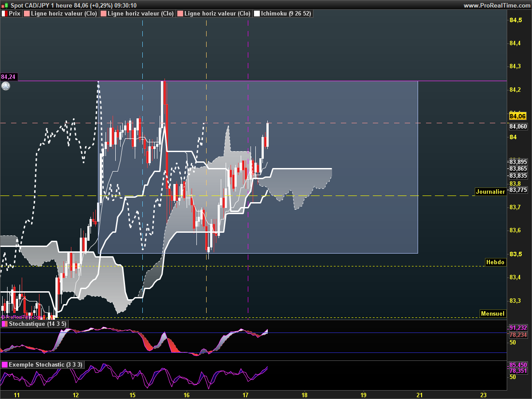532x399 pixels.
Task: Click the 91,232 stochastic value
Action: coord(518,328)
